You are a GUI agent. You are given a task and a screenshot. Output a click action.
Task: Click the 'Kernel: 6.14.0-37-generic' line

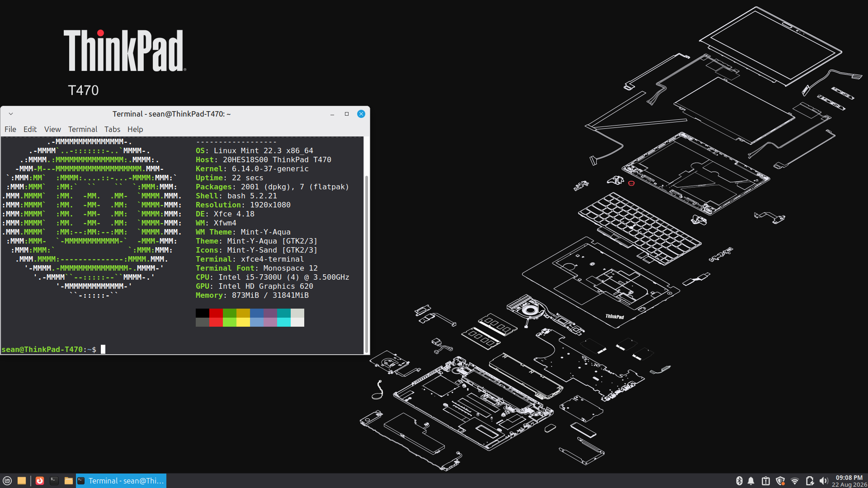pyautogui.click(x=252, y=169)
